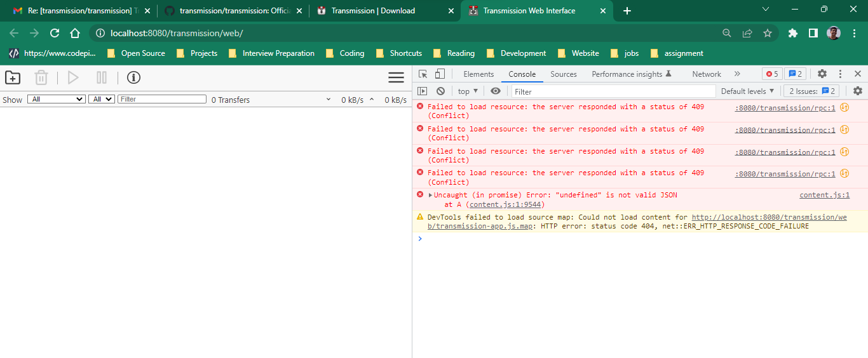Open a torrent with the add icon

pos(13,77)
